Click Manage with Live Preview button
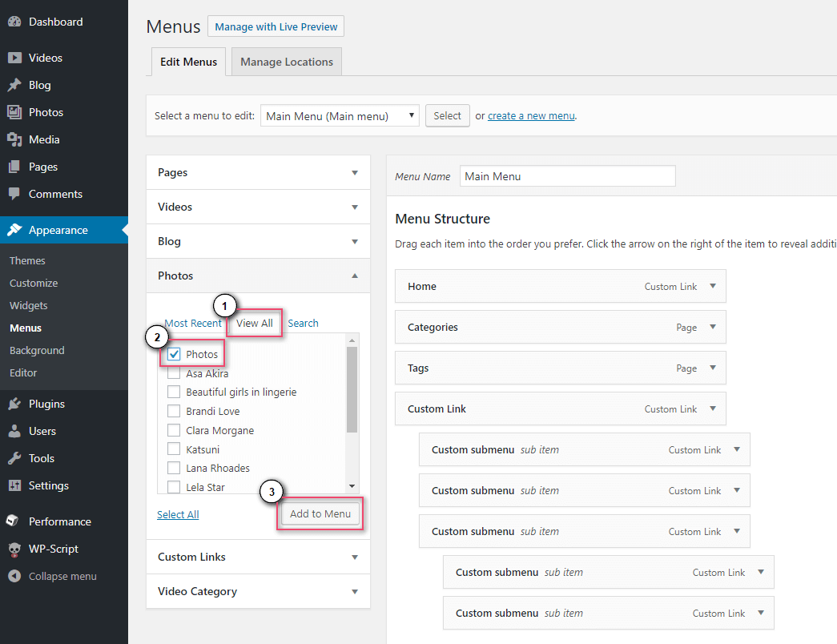 click(x=276, y=26)
